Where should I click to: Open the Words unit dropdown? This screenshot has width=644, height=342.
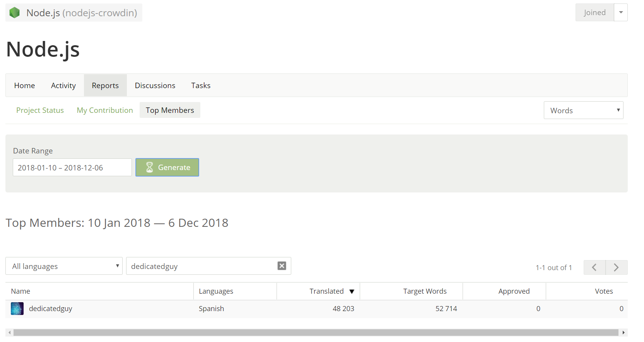(583, 110)
